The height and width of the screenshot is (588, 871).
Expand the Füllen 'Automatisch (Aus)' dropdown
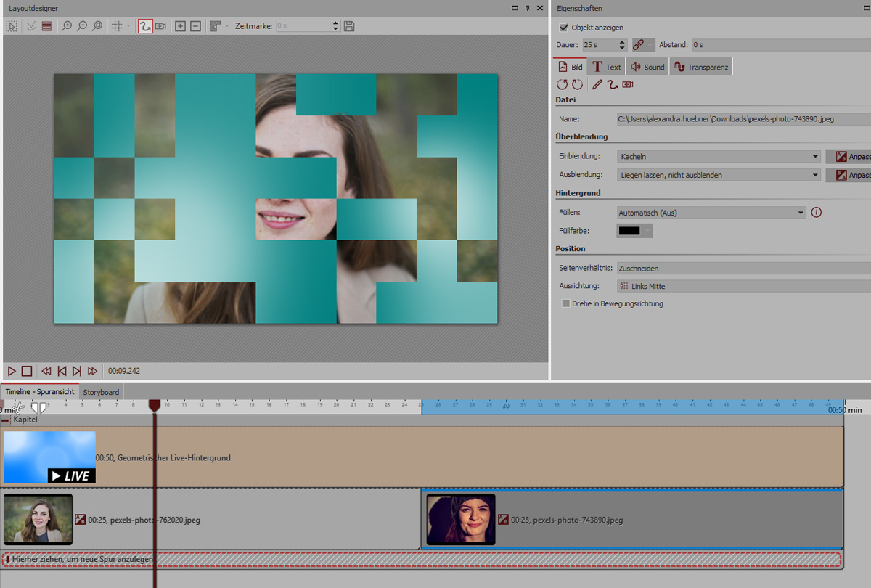711,213
